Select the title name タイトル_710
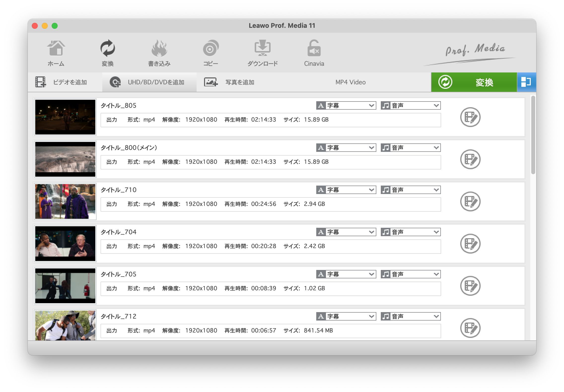564x392 pixels. pyautogui.click(x=118, y=190)
